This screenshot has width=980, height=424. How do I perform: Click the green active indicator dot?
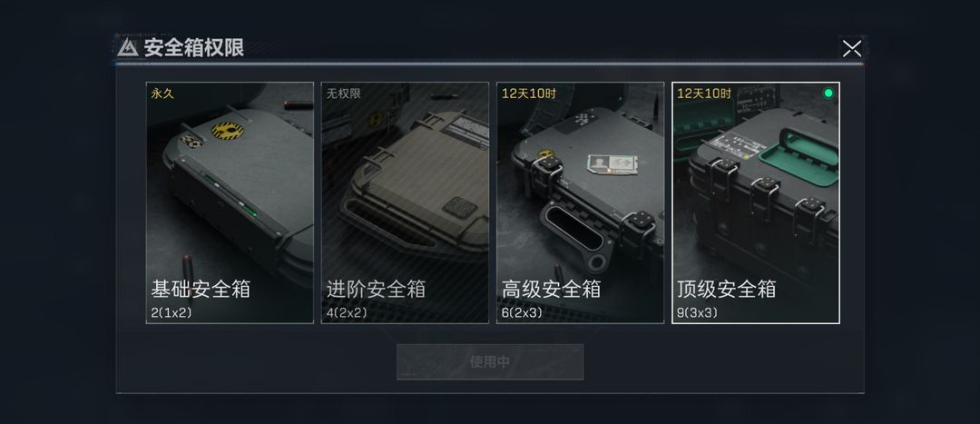[x=828, y=94]
